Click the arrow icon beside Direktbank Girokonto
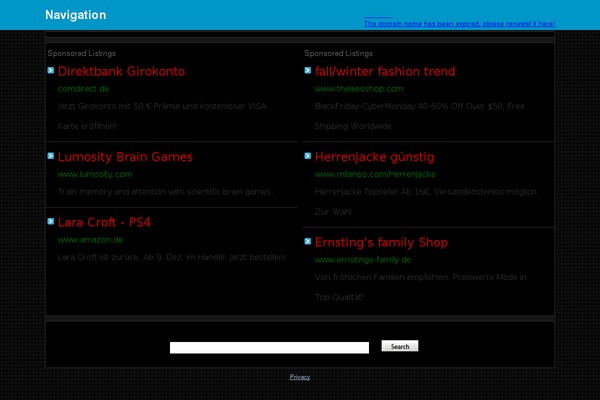The height and width of the screenshot is (400, 600). (x=51, y=70)
